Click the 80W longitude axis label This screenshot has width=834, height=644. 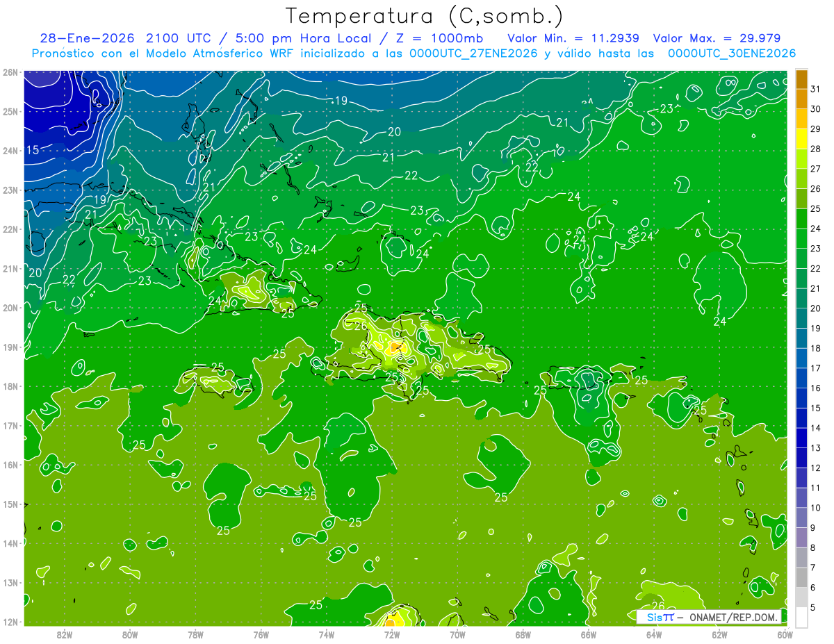(130, 634)
